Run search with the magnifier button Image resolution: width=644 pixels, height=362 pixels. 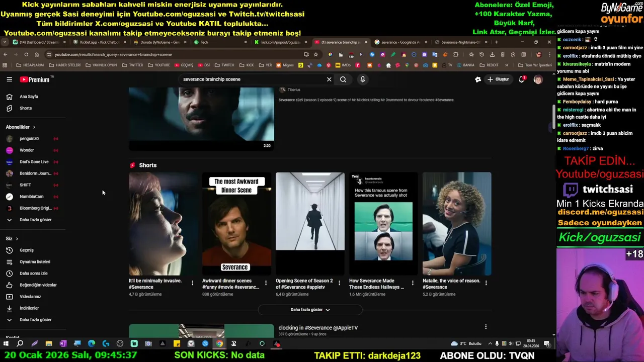343,79
